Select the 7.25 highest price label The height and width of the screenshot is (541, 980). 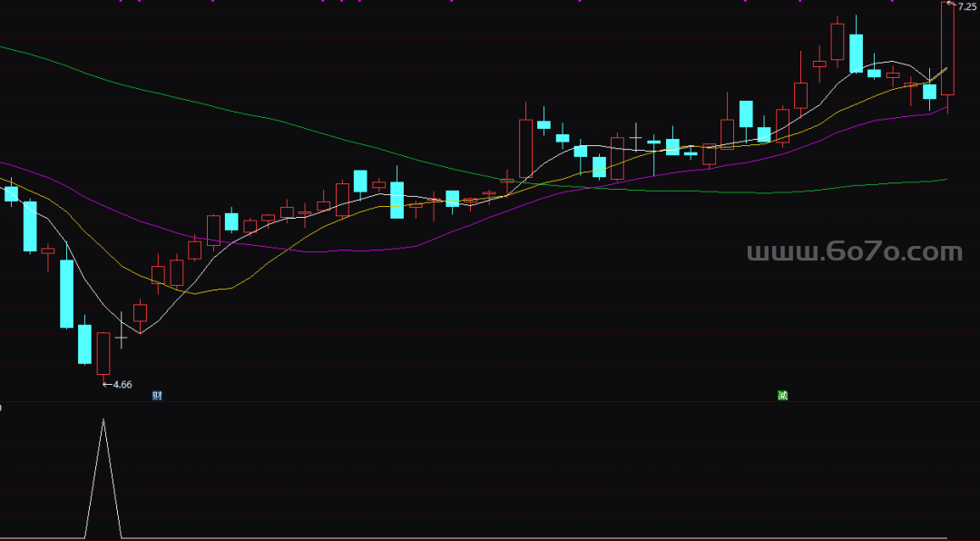pyautogui.click(x=967, y=6)
